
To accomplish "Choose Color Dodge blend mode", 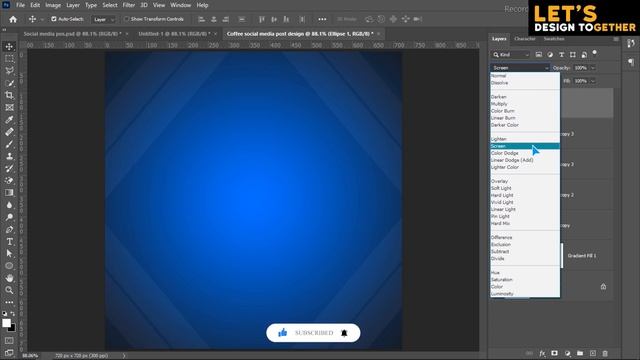I will tap(525, 153).
